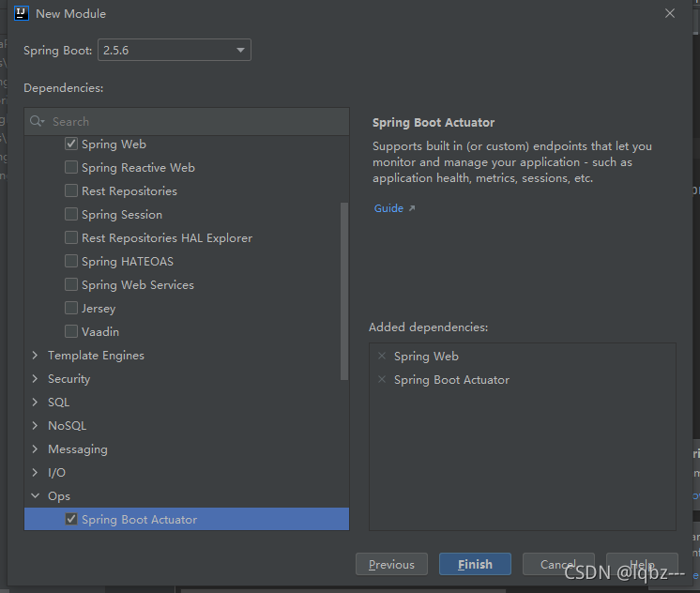Click the Cancel button
This screenshot has height=593, width=700.
(x=558, y=564)
